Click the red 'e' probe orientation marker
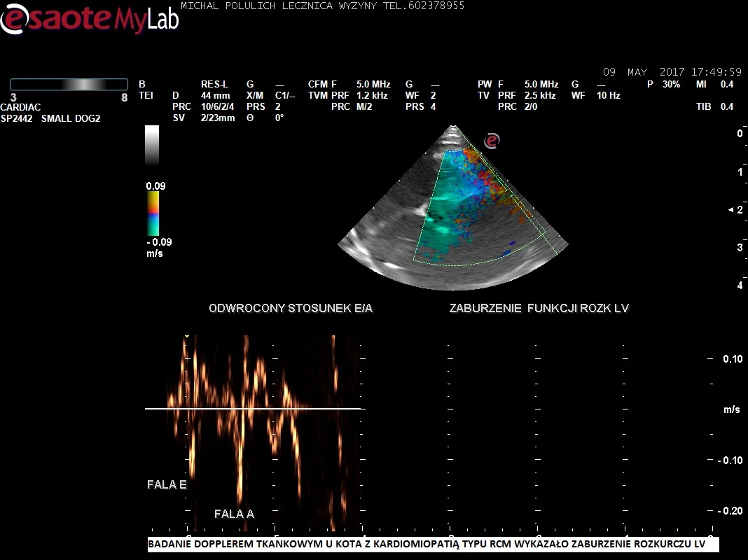The height and width of the screenshot is (560, 748). [x=492, y=141]
